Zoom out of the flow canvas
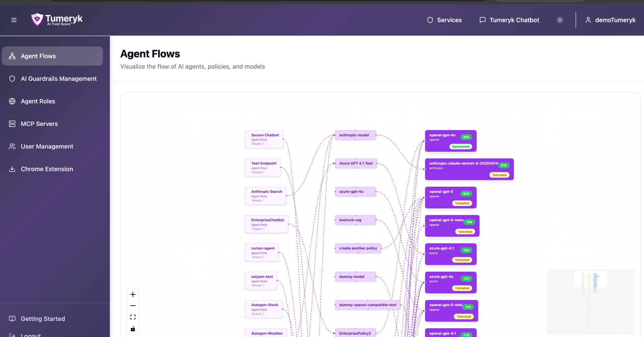Viewport: 644px width, 337px height. [133, 306]
